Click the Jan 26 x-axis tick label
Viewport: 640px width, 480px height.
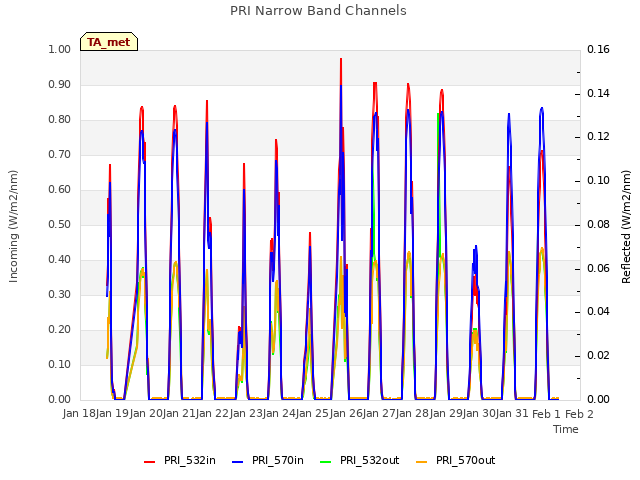346,414
